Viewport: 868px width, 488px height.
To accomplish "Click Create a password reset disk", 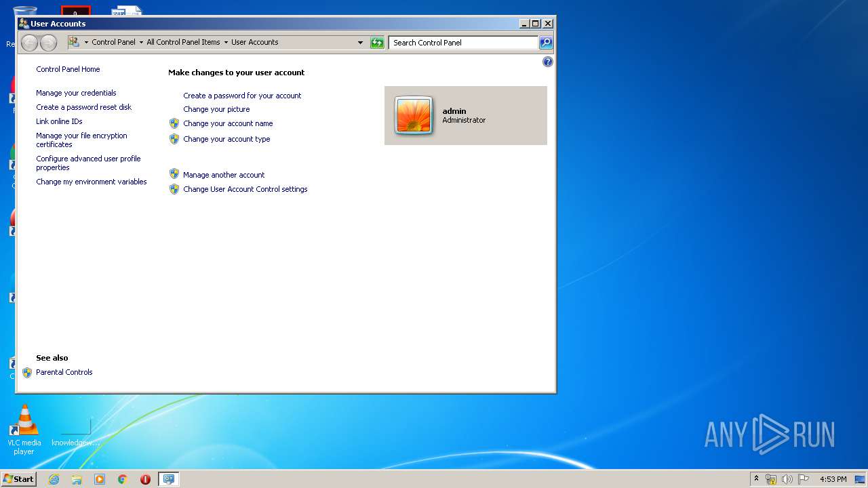I will 84,107.
